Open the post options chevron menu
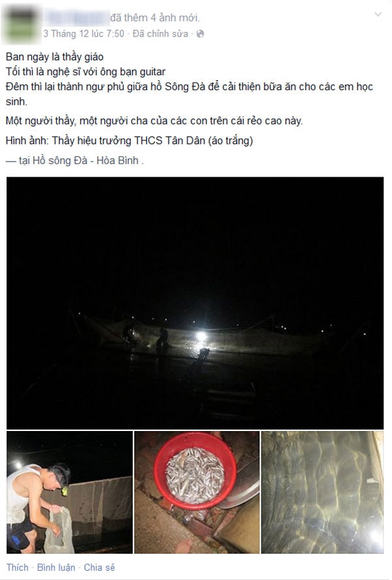Screen dimensions: 392x580 (378, 14)
